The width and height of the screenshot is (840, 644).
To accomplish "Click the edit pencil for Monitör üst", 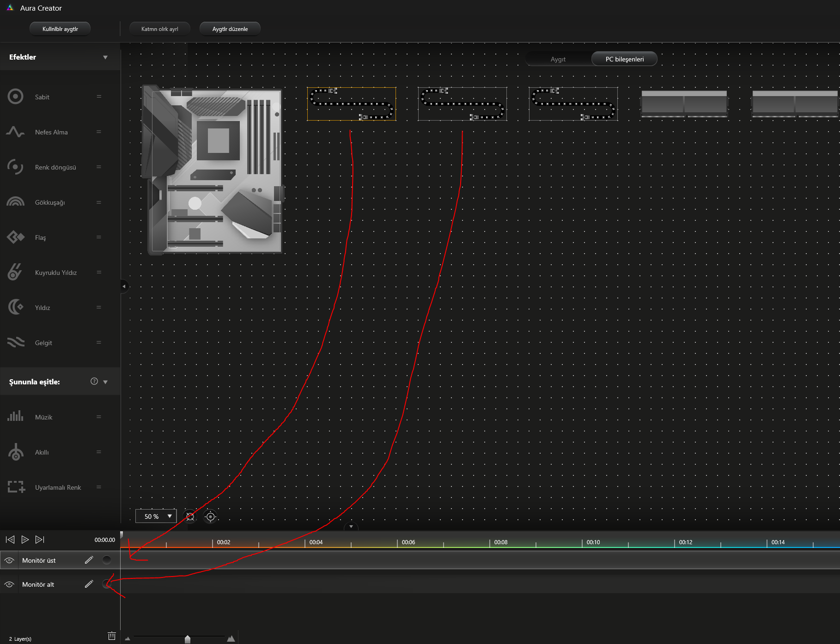I will point(89,560).
